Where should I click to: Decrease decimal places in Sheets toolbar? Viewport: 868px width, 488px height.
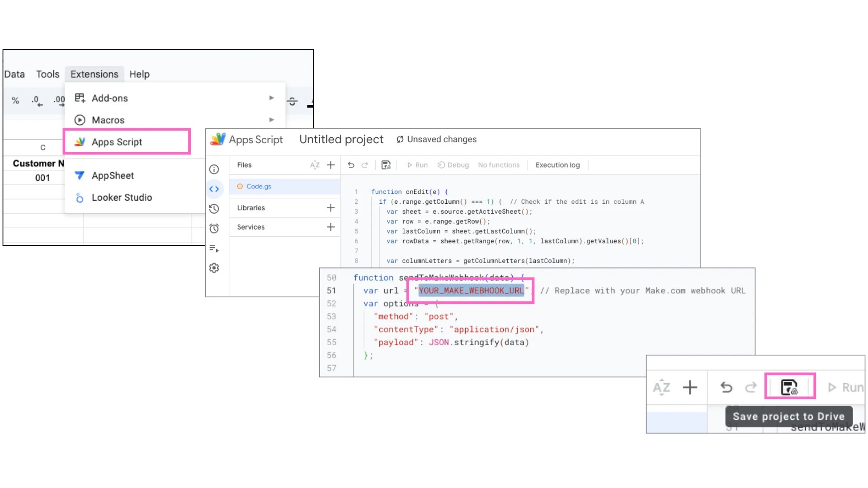click(37, 101)
